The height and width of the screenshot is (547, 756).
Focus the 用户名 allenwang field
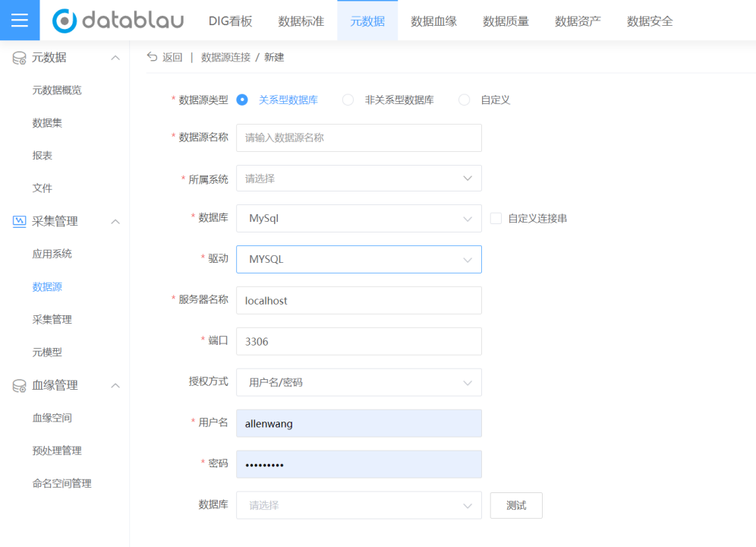tap(359, 423)
